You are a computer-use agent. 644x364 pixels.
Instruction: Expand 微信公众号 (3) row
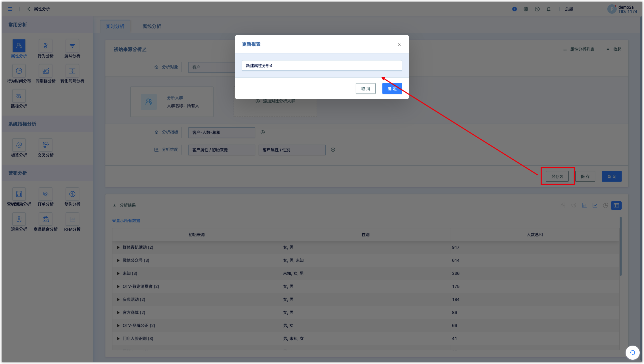[x=118, y=260]
